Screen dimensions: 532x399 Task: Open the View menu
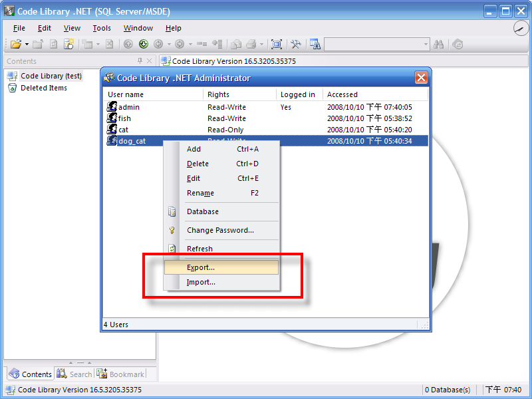(72, 28)
